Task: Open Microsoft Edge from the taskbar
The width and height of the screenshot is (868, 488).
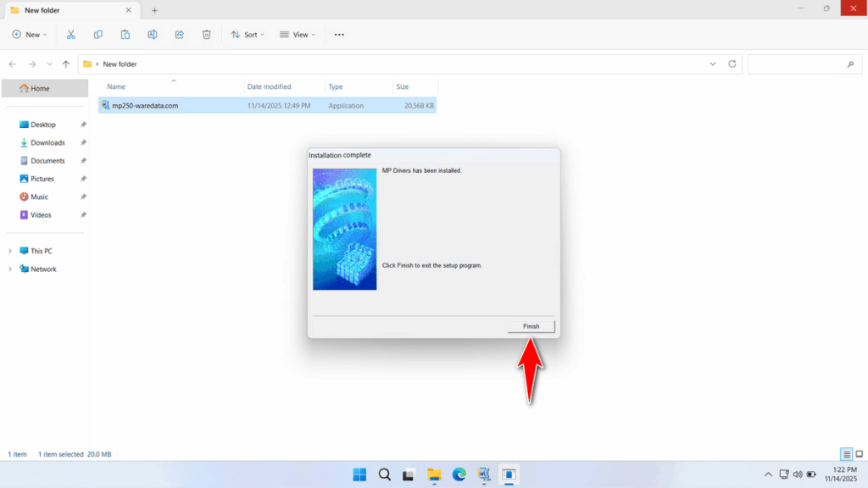Action: (x=459, y=474)
